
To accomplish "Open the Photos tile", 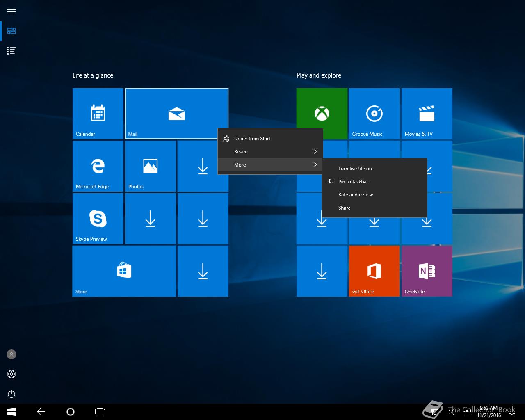I will pos(151,166).
